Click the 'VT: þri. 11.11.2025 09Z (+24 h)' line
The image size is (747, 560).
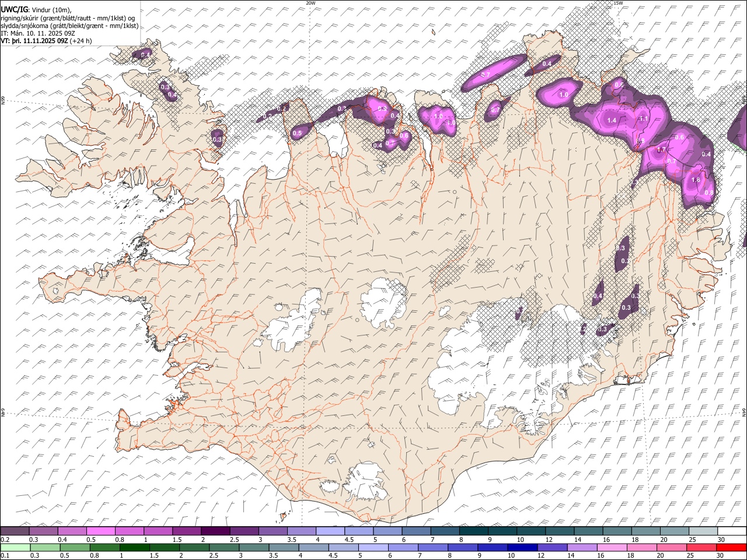46,41
